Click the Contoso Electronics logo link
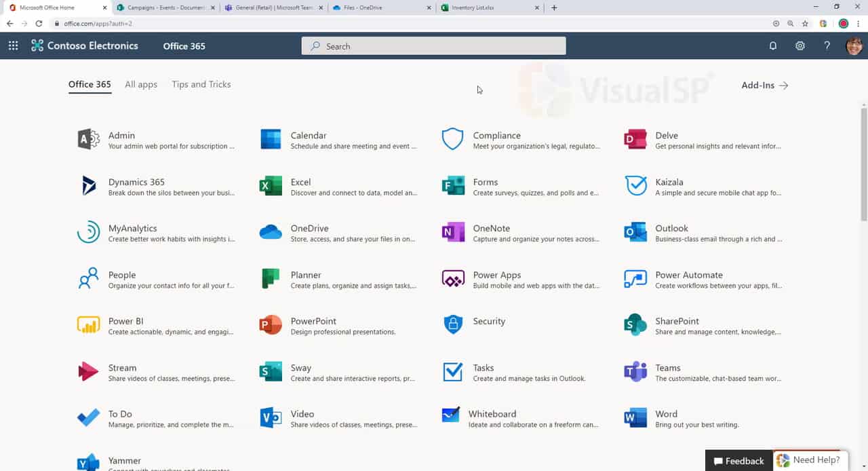Viewport: 868px width, 471px height. click(85, 46)
